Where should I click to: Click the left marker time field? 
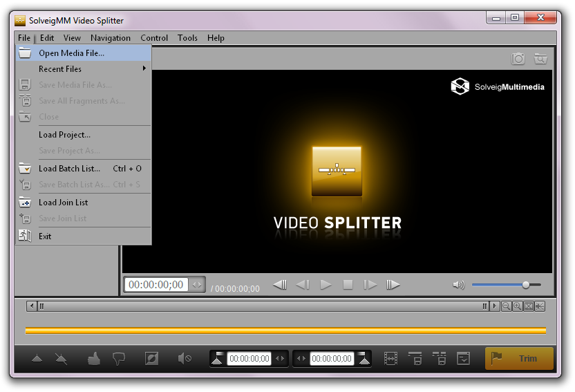click(249, 358)
